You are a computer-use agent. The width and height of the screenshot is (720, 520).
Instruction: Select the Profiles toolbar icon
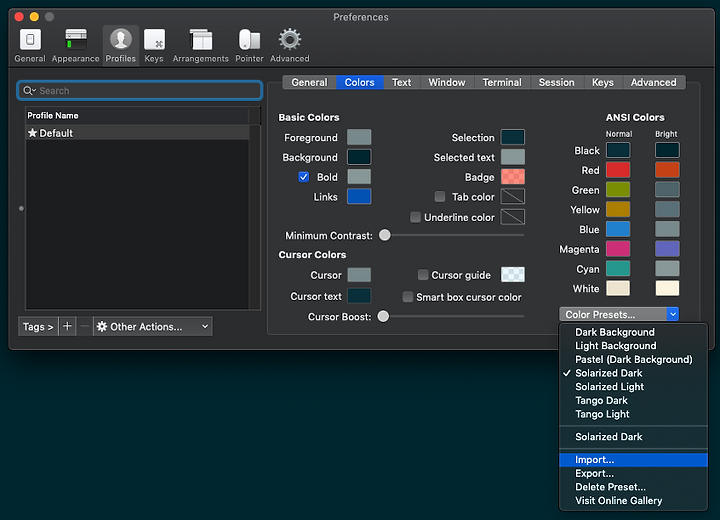(x=121, y=45)
